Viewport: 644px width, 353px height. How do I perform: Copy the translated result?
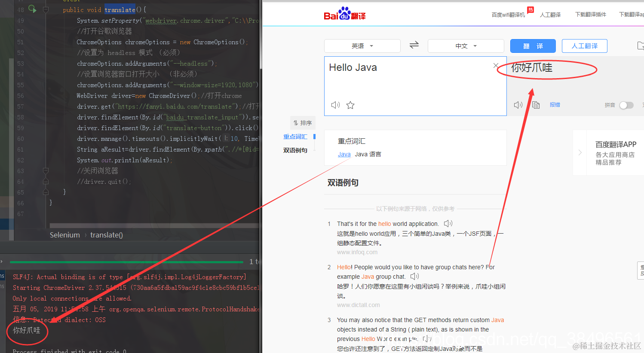(536, 105)
